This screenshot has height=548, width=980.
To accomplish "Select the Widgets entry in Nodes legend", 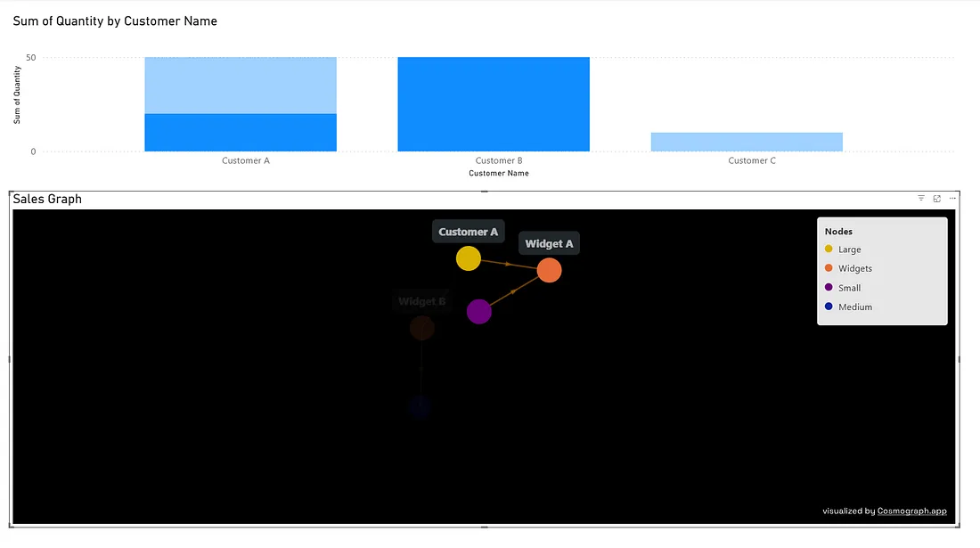I will coord(854,268).
